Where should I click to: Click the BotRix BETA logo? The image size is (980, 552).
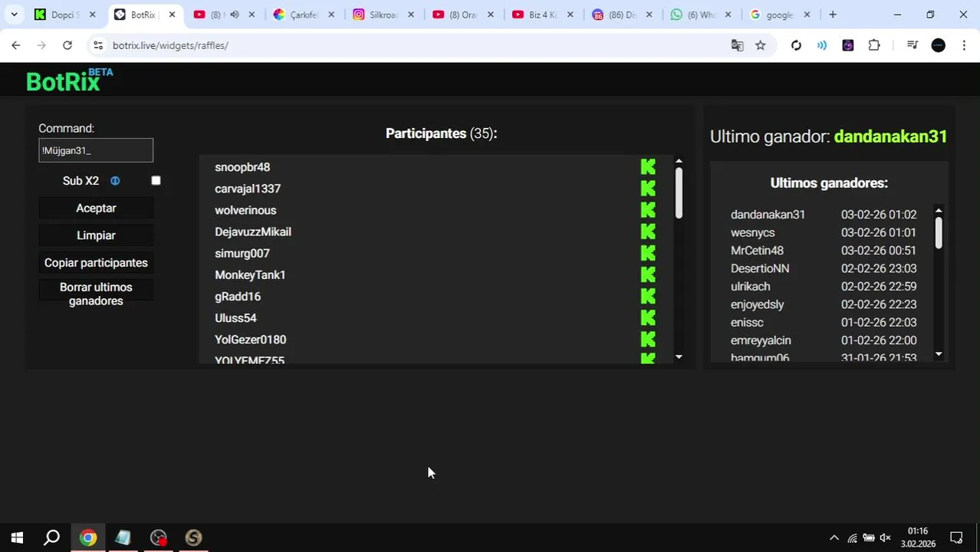click(x=70, y=80)
